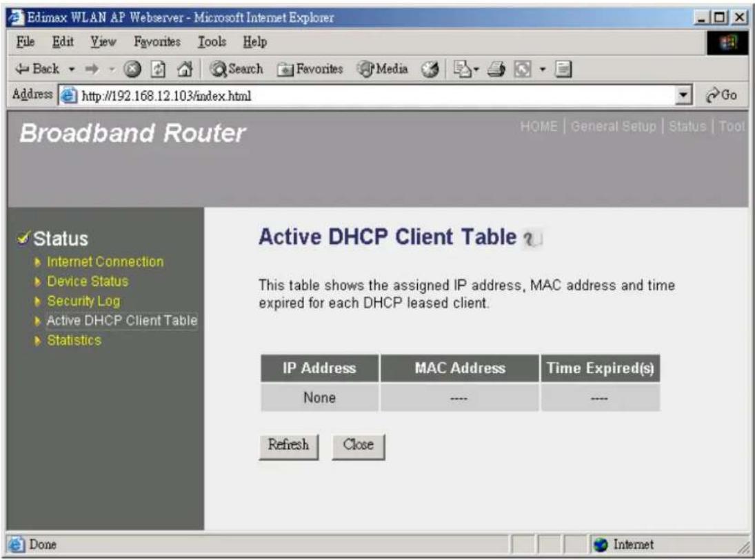Screen dimensions: 755x560
Task: Select Active DHCP Client Table sidebar item
Action: coord(122,321)
